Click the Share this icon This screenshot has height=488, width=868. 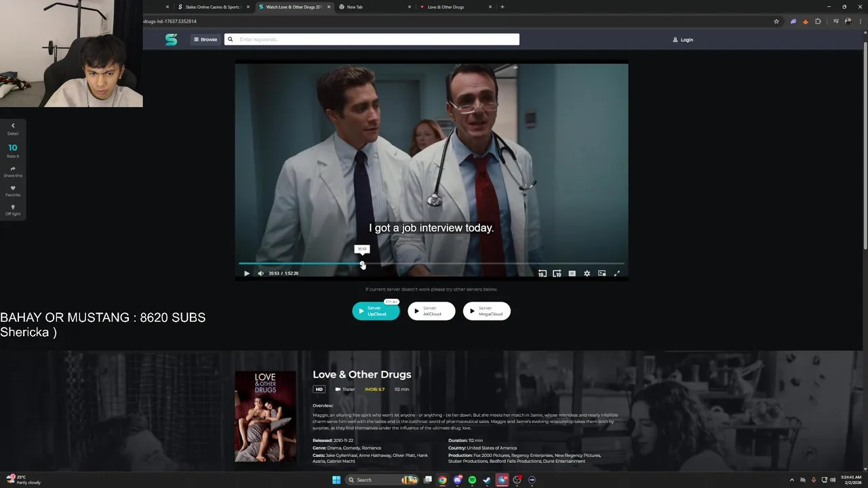pos(12,169)
